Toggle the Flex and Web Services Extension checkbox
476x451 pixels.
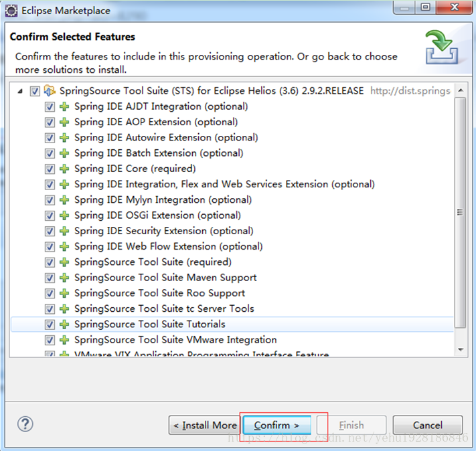(50, 185)
